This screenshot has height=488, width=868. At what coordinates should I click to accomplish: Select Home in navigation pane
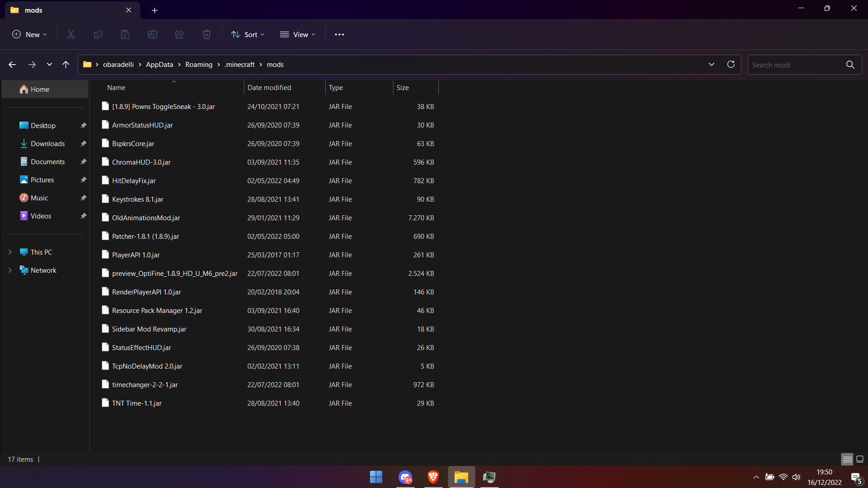coord(45,90)
